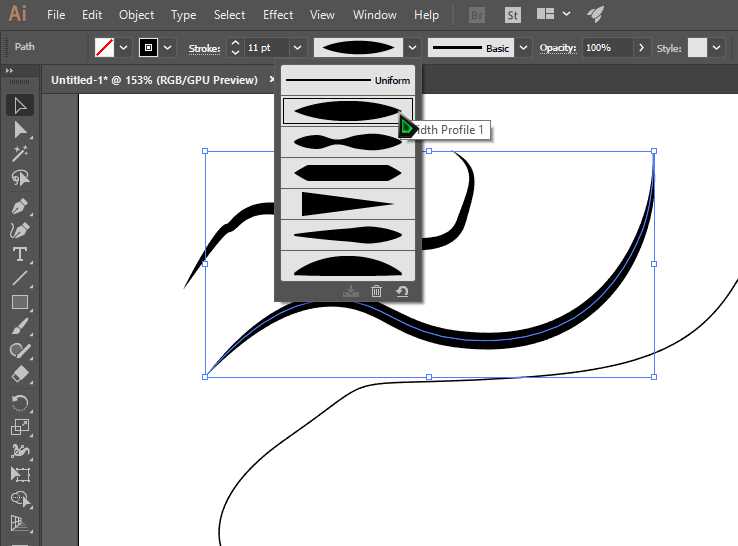This screenshot has width=738, height=546.
Task: Select the Direct Selection tool
Action: [x=20, y=130]
